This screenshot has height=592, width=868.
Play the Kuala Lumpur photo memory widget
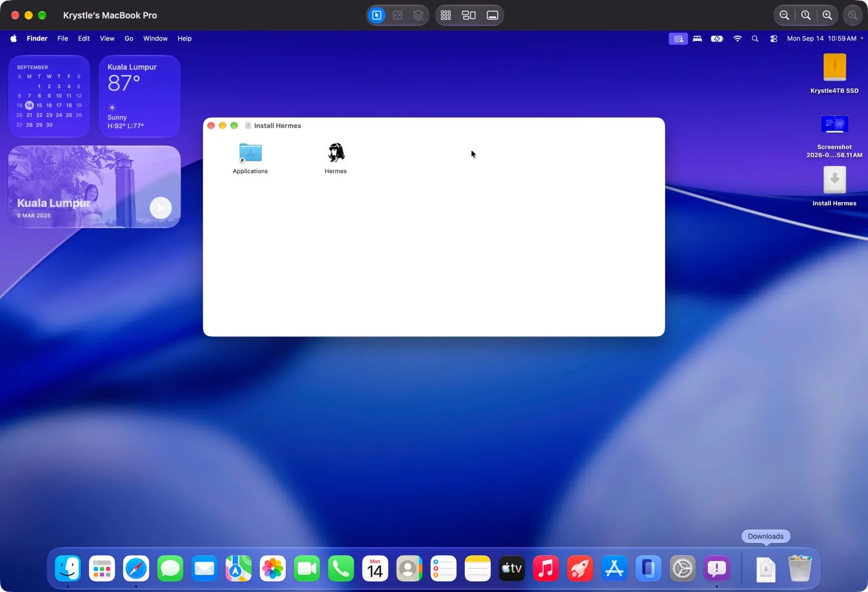[x=161, y=208]
